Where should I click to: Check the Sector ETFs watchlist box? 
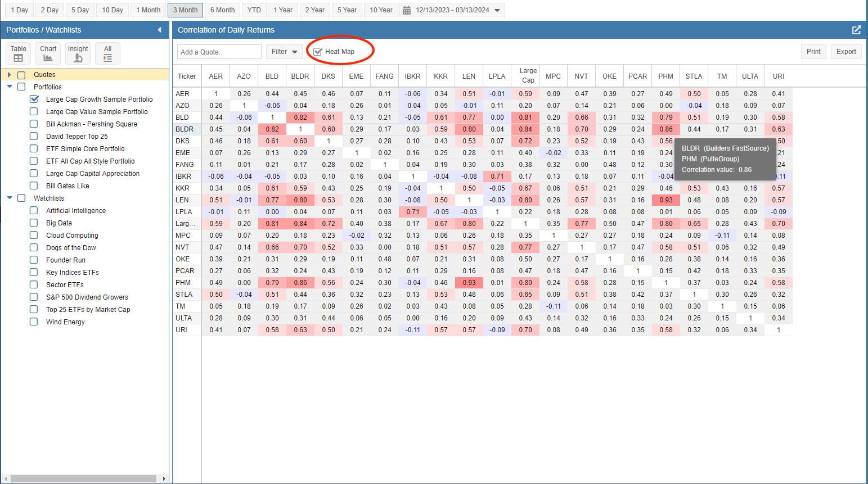(x=34, y=284)
